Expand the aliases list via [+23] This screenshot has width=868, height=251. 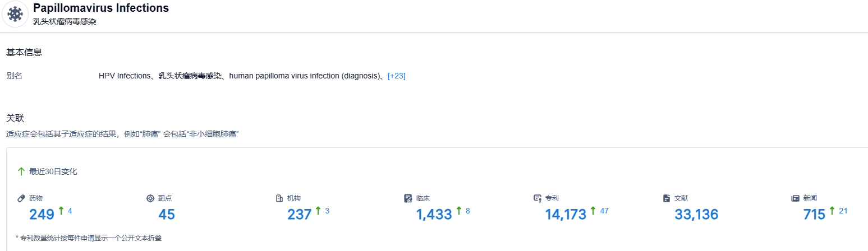(396, 76)
